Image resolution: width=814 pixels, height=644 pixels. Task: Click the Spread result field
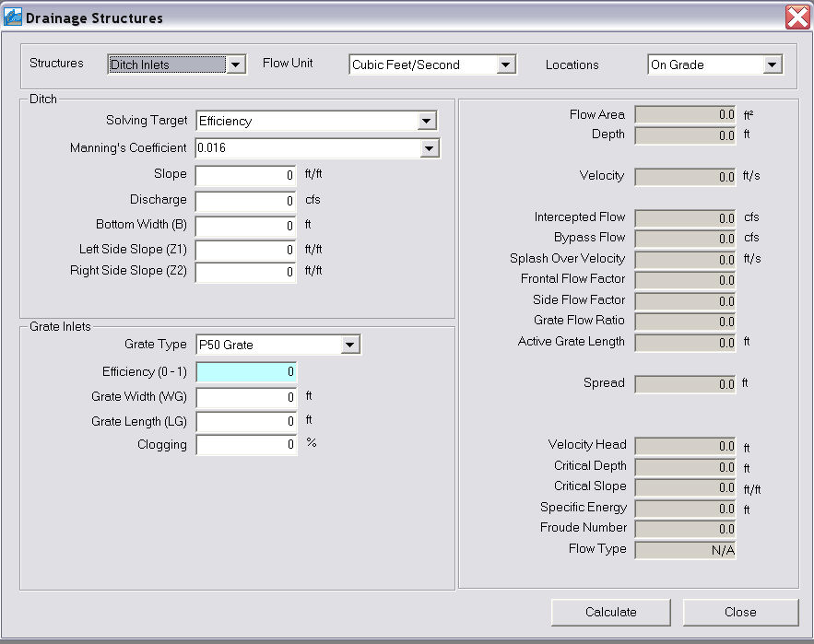click(684, 383)
